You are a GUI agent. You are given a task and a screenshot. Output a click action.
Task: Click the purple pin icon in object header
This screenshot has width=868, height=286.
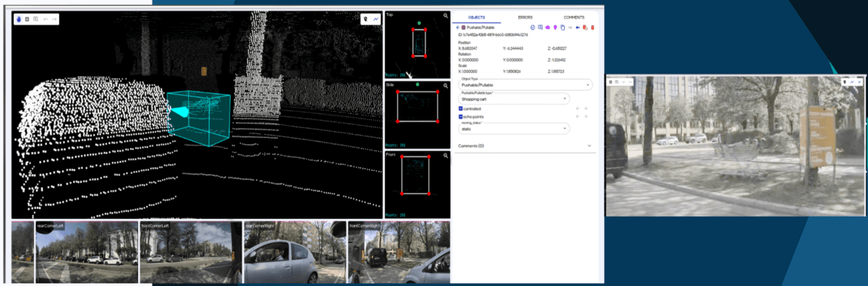[555, 27]
